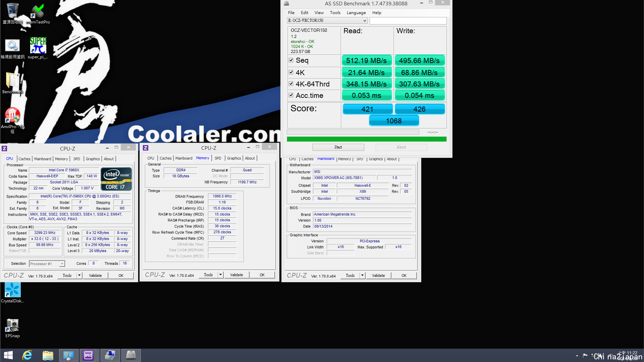Open the File menu in AS SSD

[x=291, y=13]
